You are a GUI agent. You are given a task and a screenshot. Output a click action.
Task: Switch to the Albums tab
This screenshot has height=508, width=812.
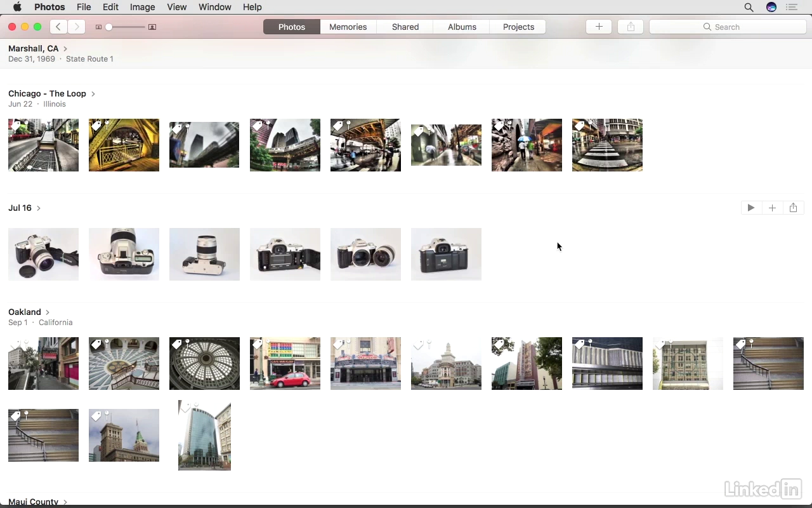click(462, 27)
